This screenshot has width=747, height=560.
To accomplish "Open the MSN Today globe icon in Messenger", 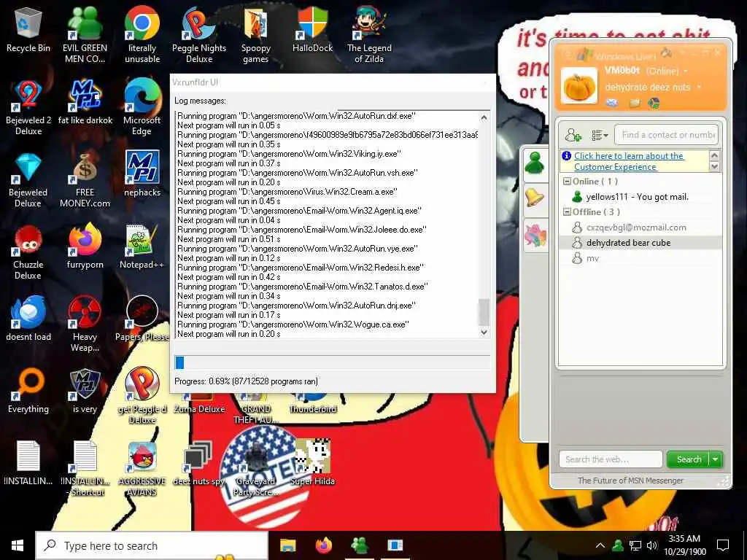I will pos(654,103).
